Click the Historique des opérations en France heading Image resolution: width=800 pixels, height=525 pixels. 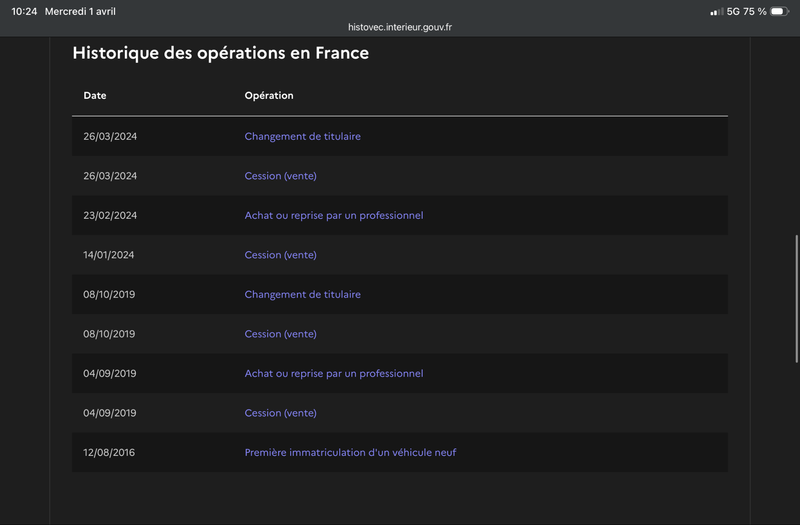coord(220,53)
